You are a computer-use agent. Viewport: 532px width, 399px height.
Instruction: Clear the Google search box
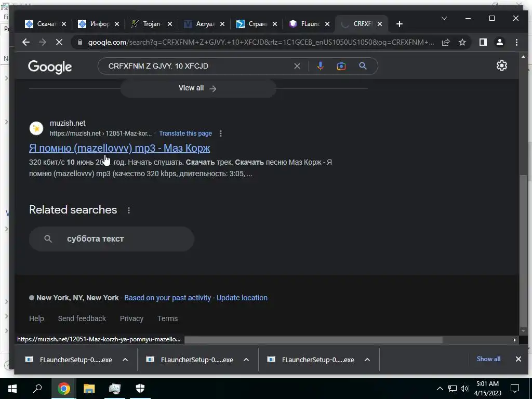(x=297, y=66)
